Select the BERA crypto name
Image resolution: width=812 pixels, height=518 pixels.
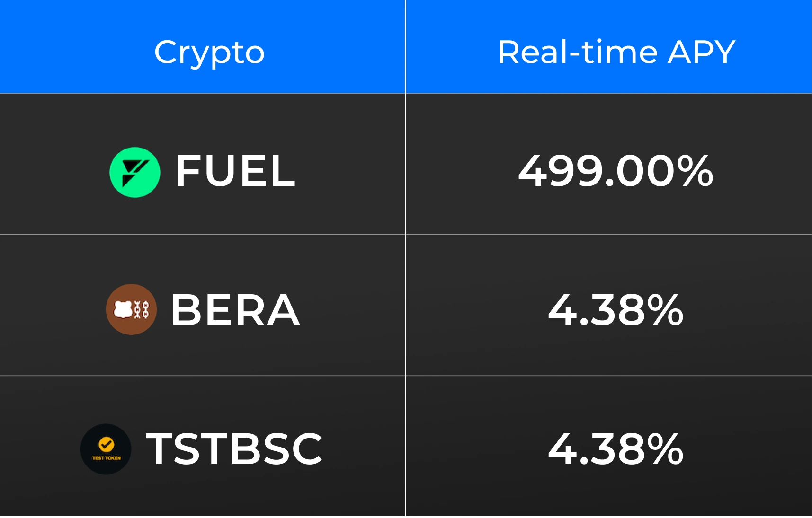coord(235,310)
